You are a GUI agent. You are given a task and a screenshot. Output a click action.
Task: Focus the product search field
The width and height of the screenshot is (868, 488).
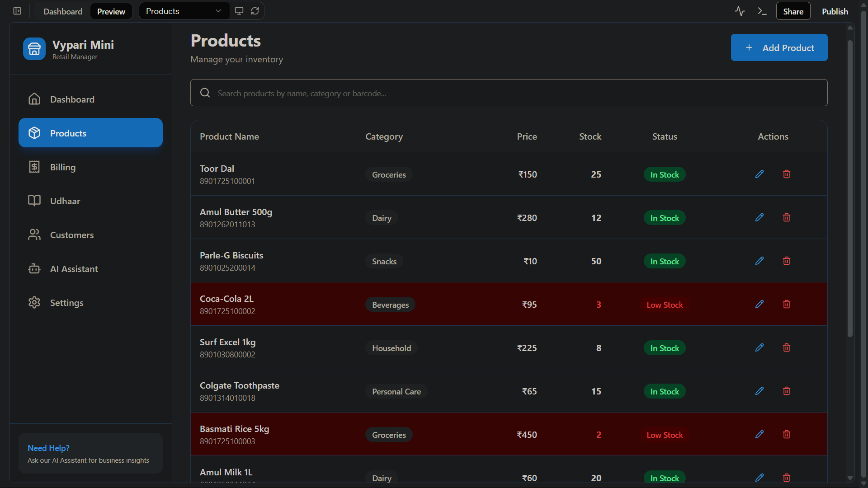[x=509, y=93]
